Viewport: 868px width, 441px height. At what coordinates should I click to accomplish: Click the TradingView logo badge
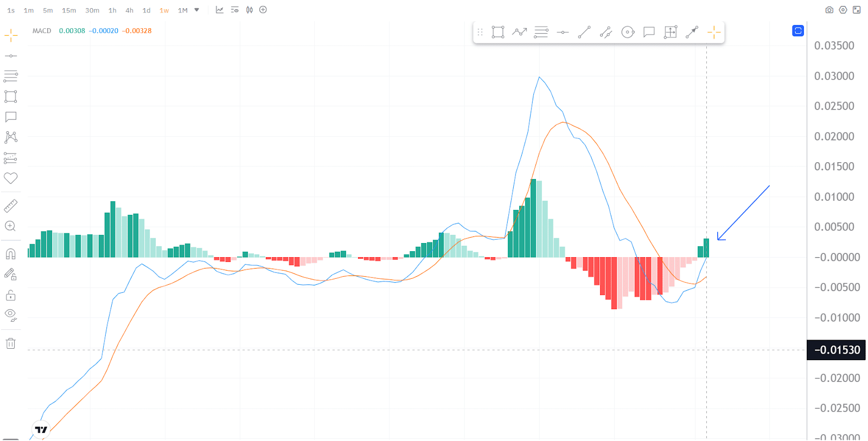pos(41,430)
